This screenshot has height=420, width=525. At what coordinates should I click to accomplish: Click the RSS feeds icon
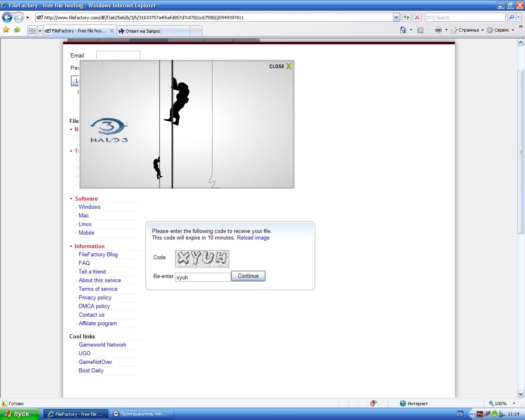point(420,30)
